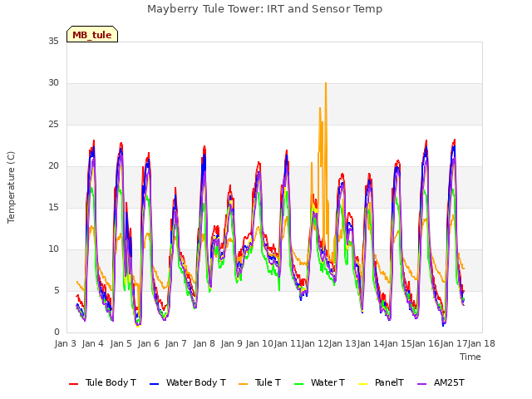Click the Jan 14 x-axis label

click(371, 343)
